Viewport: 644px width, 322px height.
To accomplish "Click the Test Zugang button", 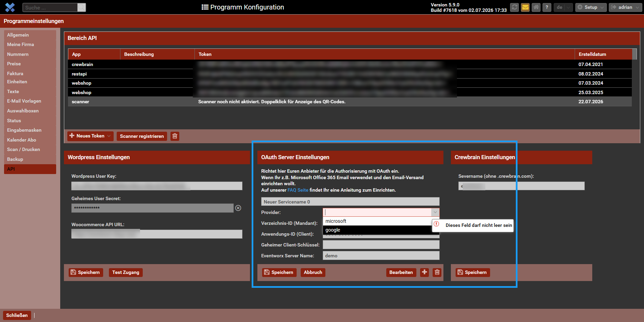I will 126,272.
